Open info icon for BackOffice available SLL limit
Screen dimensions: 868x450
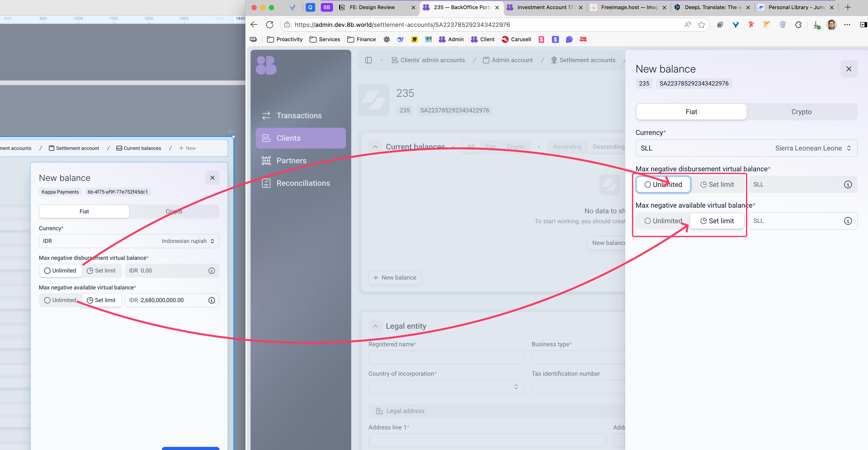(848, 221)
